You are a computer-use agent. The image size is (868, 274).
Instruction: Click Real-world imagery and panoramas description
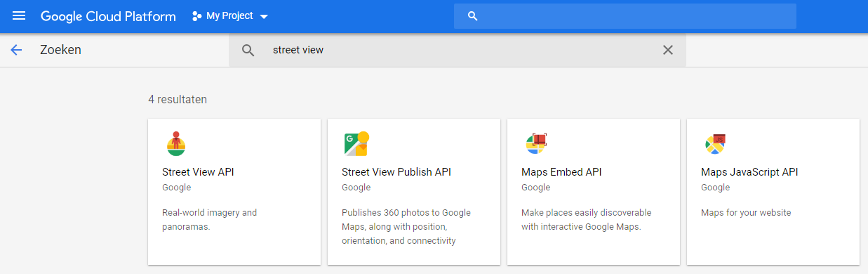click(x=210, y=219)
